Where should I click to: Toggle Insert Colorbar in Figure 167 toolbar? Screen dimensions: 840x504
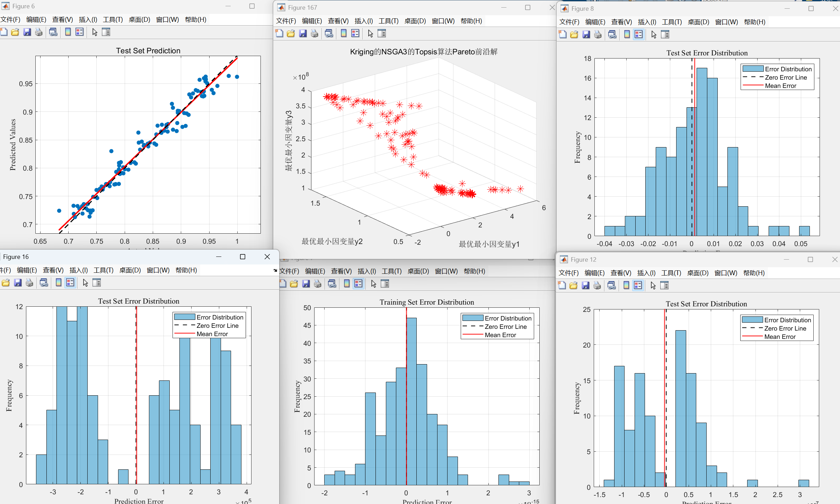[x=344, y=34]
